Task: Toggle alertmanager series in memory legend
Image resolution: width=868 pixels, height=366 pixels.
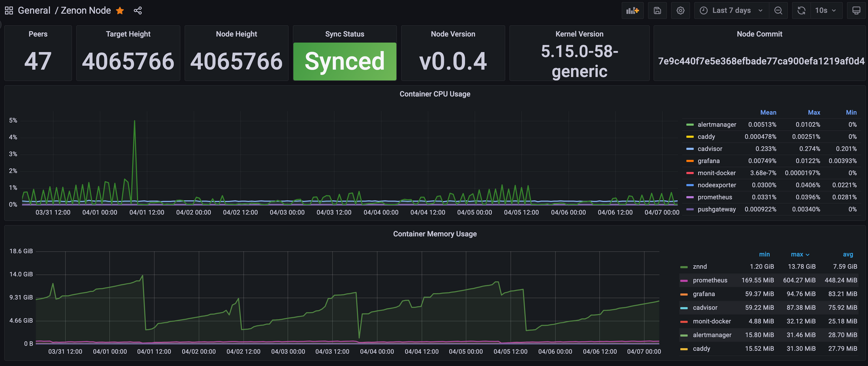Action: pos(712,335)
